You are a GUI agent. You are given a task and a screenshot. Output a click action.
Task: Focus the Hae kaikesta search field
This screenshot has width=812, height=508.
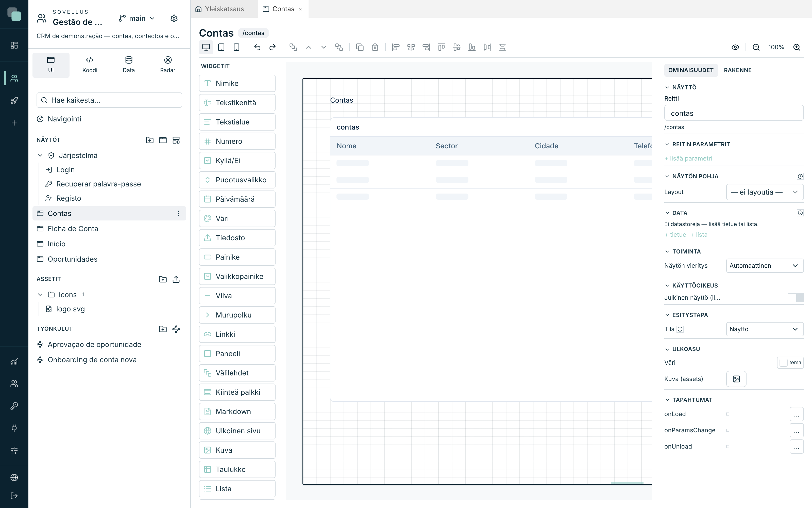[109, 100]
